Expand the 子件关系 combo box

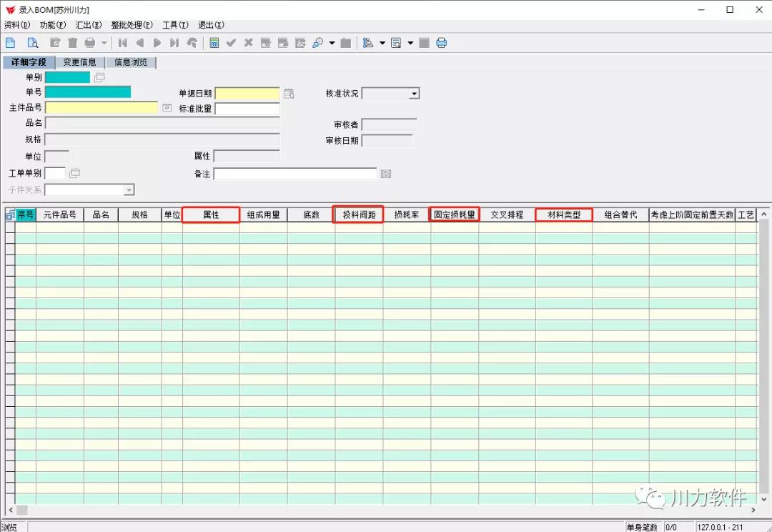(x=129, y=190)
